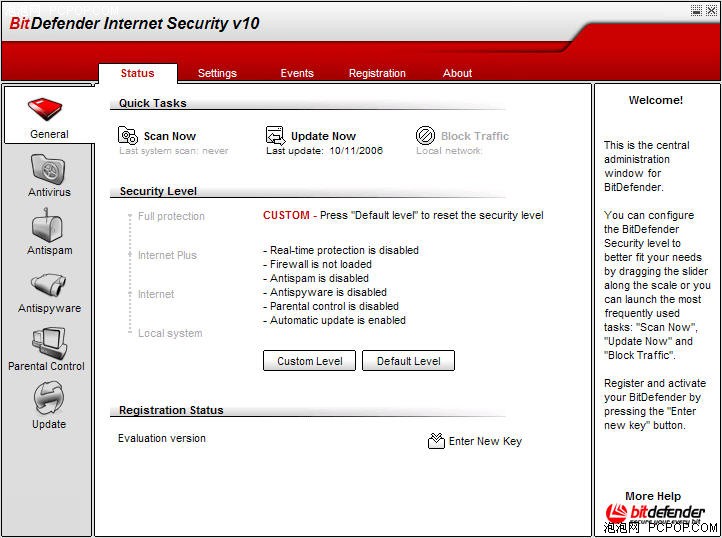Close the BitDefender window
This screenshot has width=722, height=538.
(711, 10)
